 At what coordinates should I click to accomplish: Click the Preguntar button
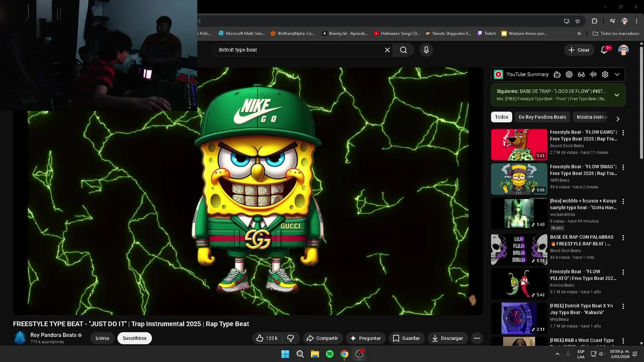[366, 338]
